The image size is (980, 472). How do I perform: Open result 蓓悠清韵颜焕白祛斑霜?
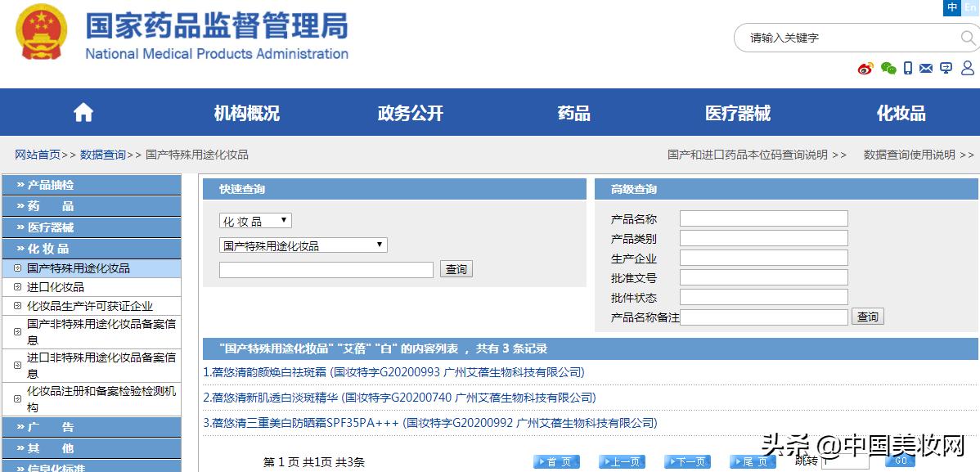click(x=393, y=372)
